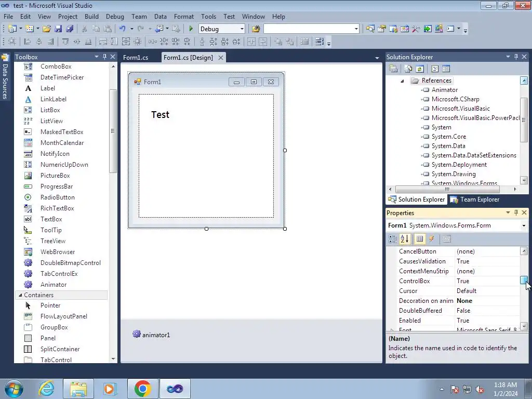Refresh the Solution Explorer

tap(420, 69)
